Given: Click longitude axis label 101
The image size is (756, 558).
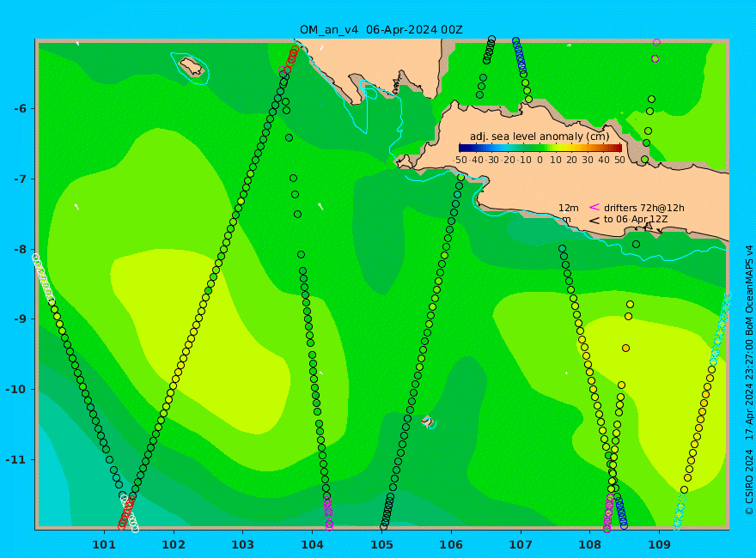Looking at the screenshot, I should click(104, 545).
